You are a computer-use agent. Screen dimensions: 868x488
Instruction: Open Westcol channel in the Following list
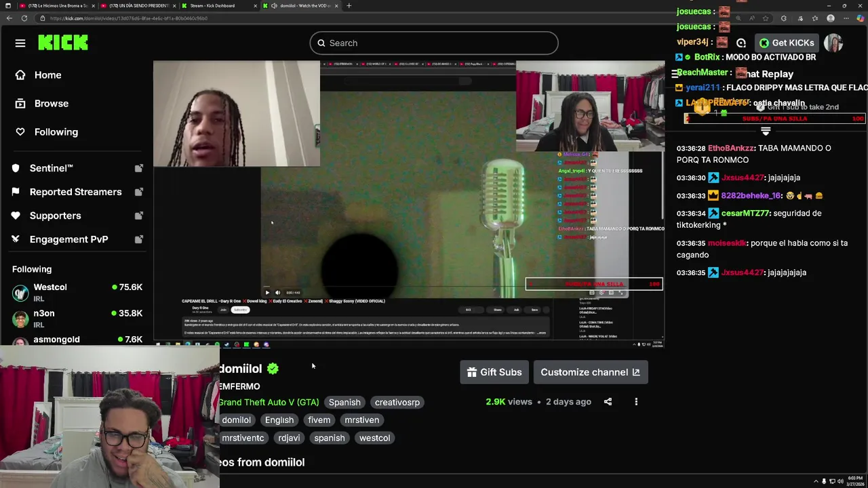tap(77, 293)
